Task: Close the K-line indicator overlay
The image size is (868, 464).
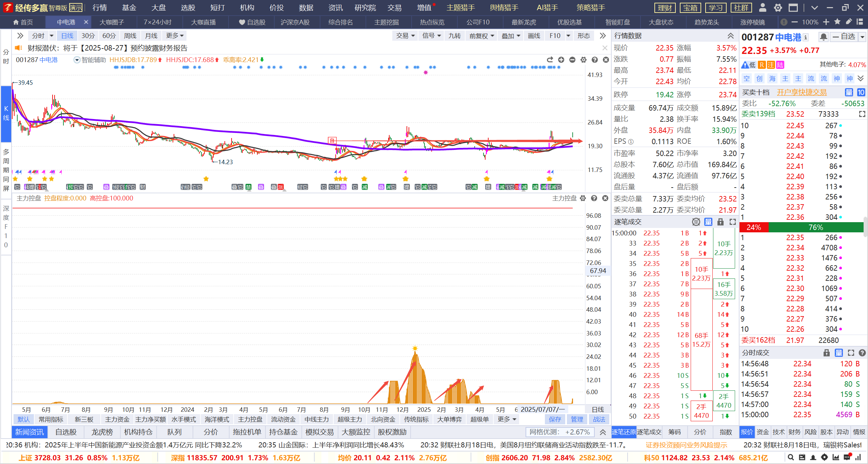Action: pyautogui.click(x=606, y=60)
